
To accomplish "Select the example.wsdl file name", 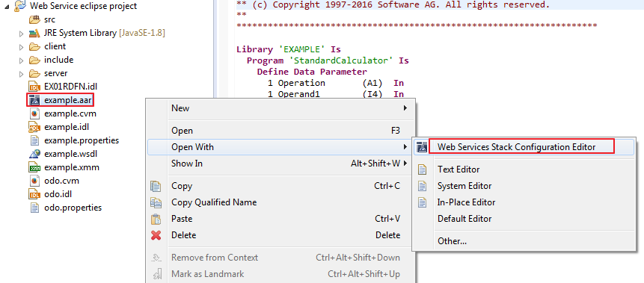I will (x=70, y=154).
